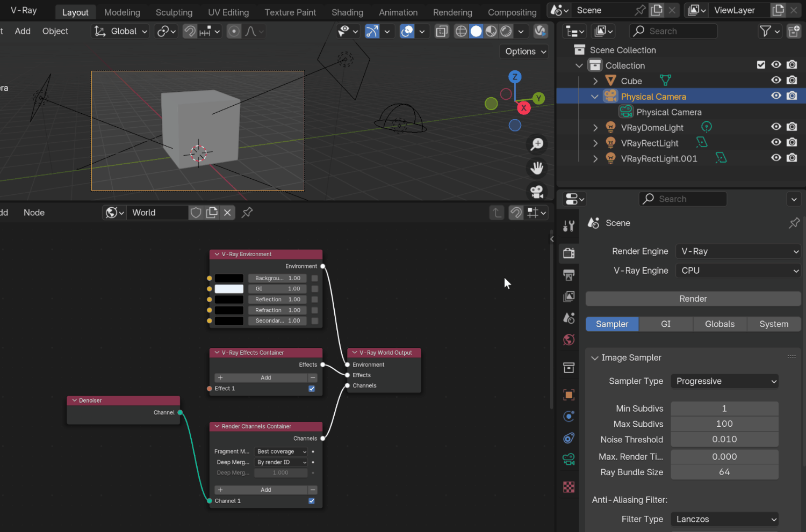Image resolution: width=806 pixels, height=532 pixels.
Task: Open the Render properties tab icon
Action: (568, 253)
